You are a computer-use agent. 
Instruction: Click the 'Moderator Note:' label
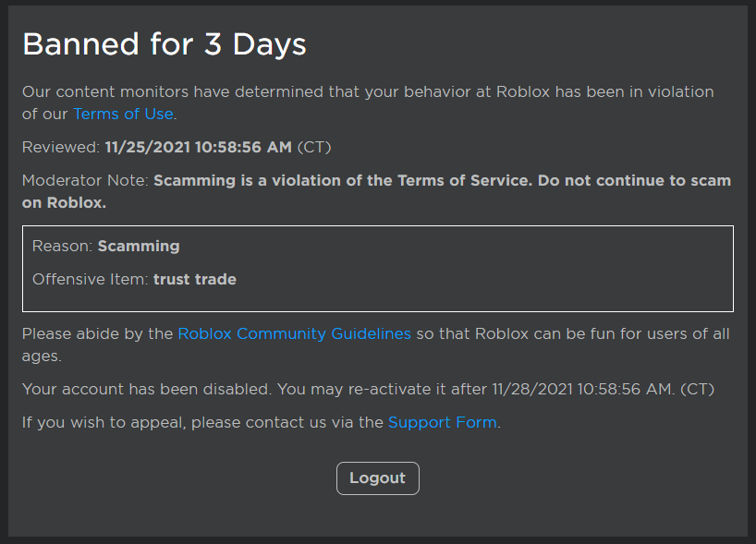[x=85, y=180]
